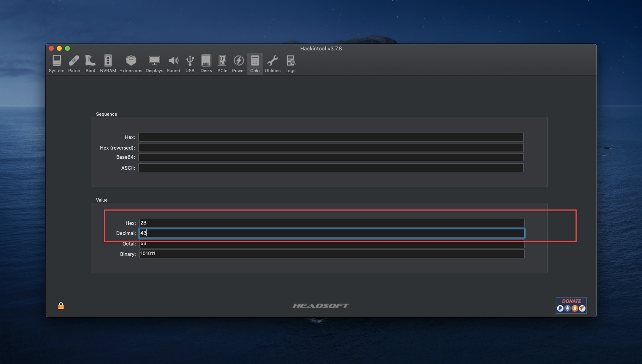Screen dimensions: 642x364
Task: Select the USB toolbar icon
Action: [190, 64]
